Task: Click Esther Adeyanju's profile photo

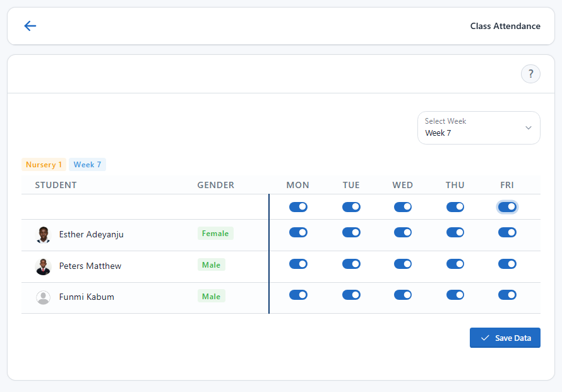Action: 43,234
